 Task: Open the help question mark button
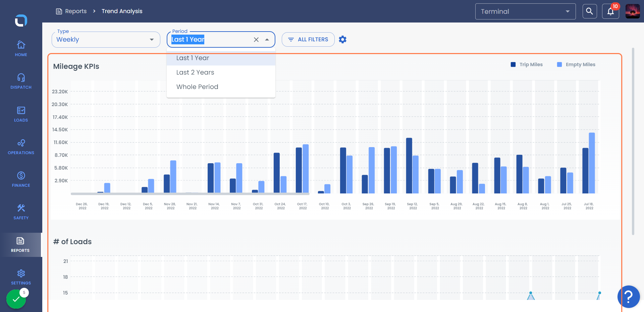(x=629, y=297)
